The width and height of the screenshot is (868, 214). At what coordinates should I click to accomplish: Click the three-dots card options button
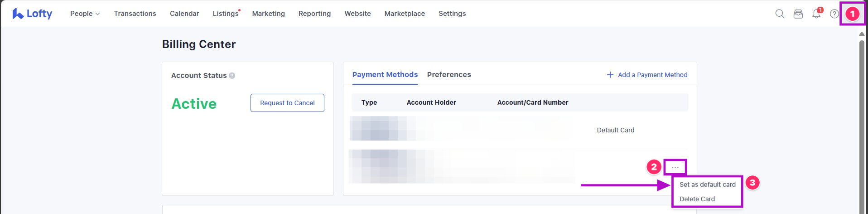(675, 167)
